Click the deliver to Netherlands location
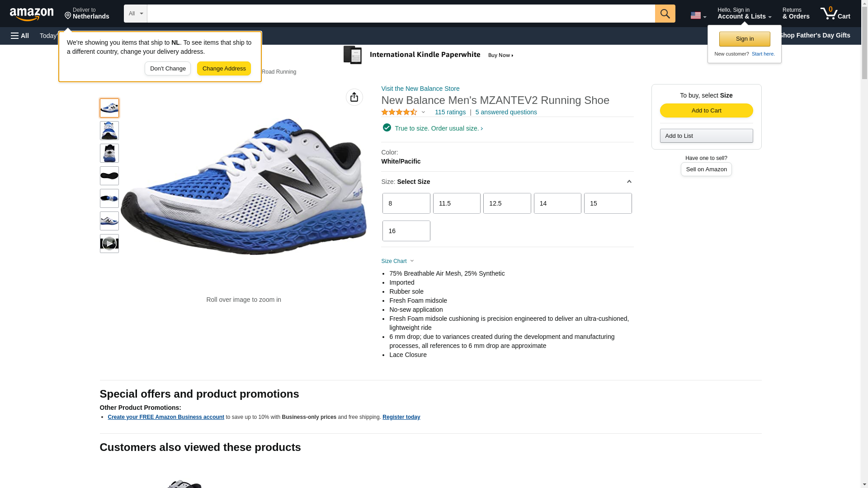The width and height of the screenshot is (868, 488). coord(87,14)
